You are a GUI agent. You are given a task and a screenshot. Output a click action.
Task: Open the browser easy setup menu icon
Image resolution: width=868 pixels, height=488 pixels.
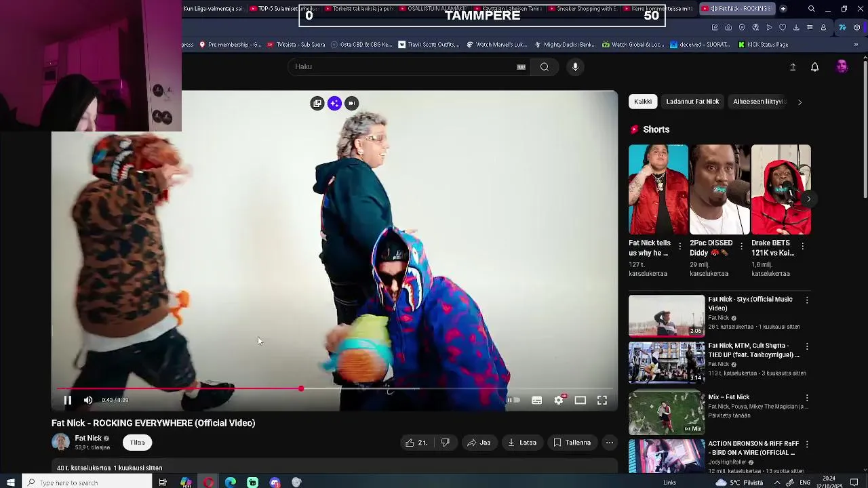tap(810, 28)
